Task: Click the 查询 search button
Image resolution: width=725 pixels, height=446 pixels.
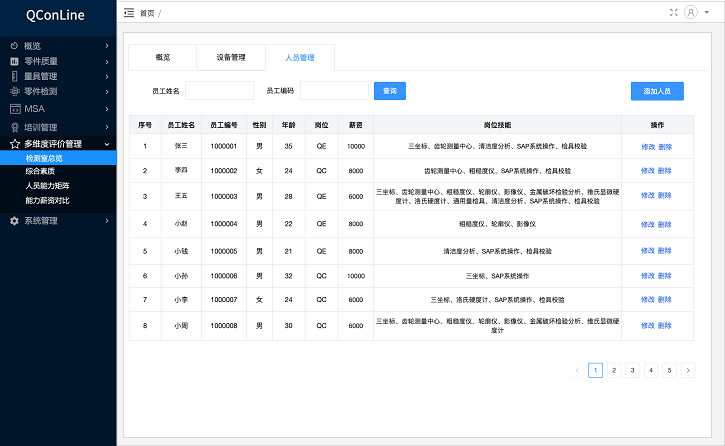Action: (390, 91)
